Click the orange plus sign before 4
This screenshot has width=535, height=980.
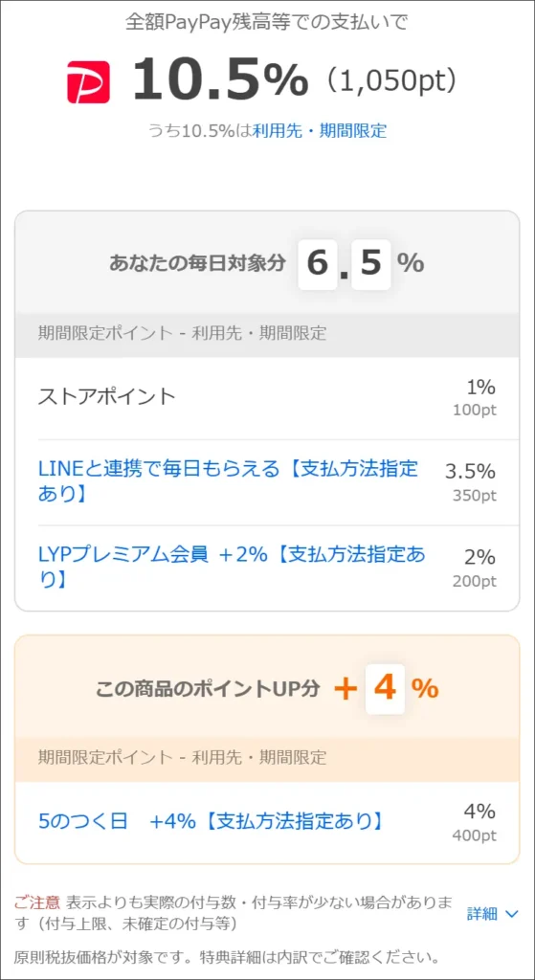click(x=345, y=690)
